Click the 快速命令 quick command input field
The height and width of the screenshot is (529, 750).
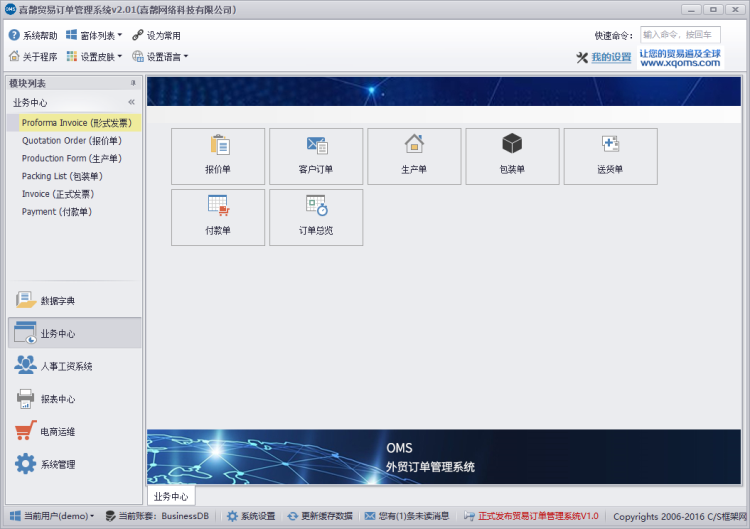click(x=679, y=35)
